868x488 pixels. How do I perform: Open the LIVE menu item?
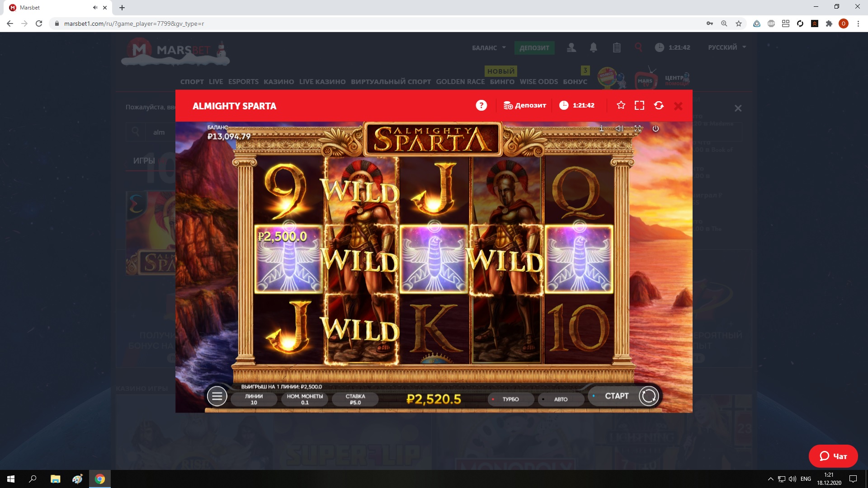(216, 82)
